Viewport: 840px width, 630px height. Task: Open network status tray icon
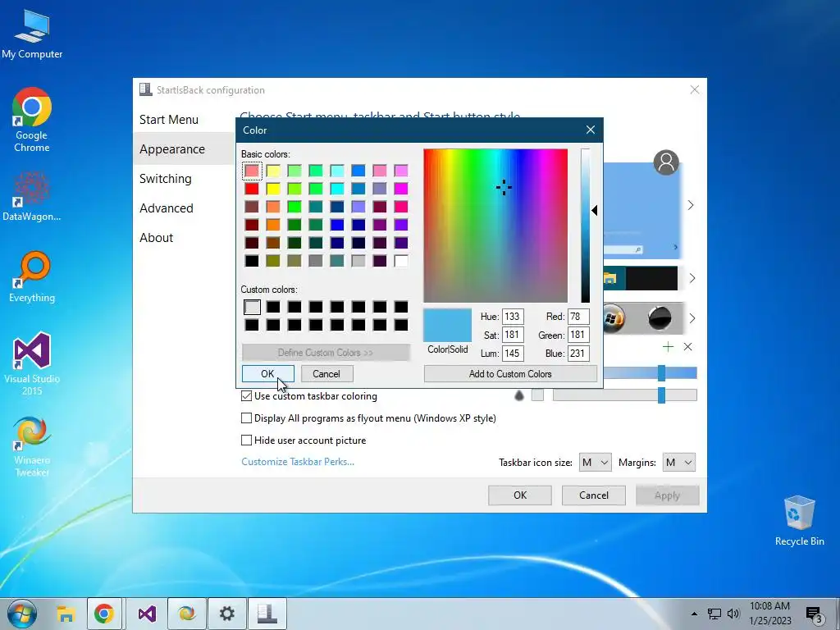[x=714, y=614]
